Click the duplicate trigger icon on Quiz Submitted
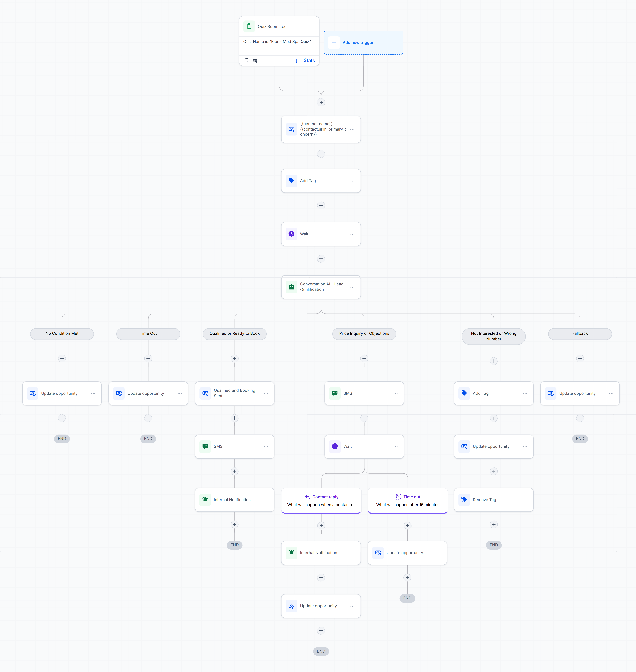Screen dimensions: 636x672 [x=246, y=61]
